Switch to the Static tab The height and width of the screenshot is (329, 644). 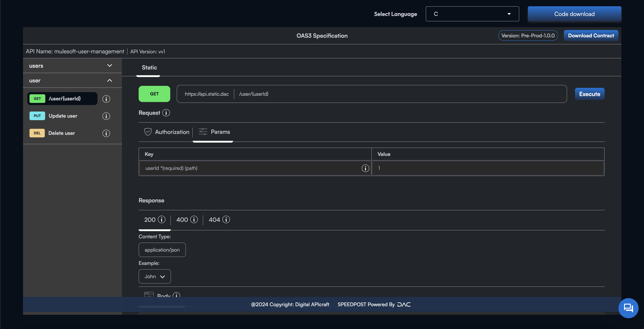[x=149, y=68]
